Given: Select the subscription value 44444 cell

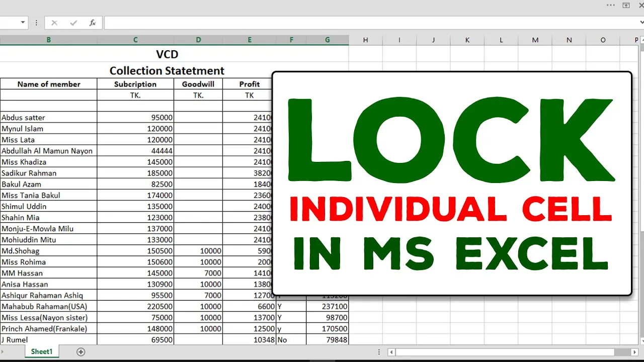Looking at the screenshot, I should click(135, 150).
